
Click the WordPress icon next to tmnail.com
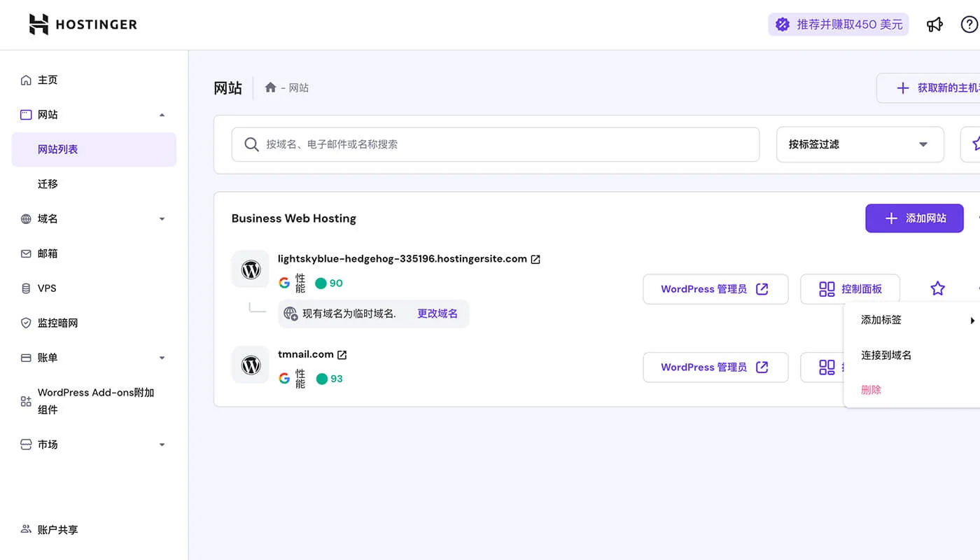[x=250, y=365]
